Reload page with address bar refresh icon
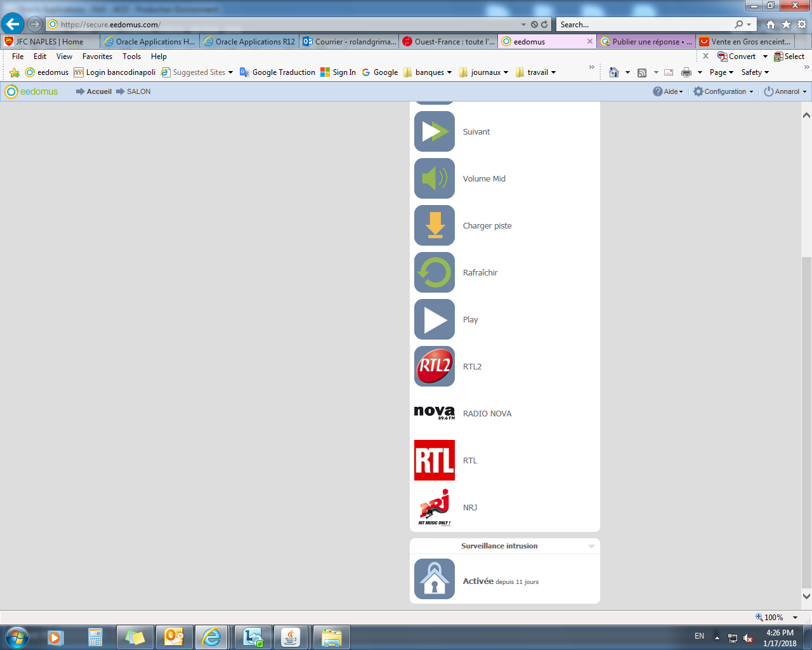Image resolution: width=812 pixels, height=650 pixels. click(544, 24)
